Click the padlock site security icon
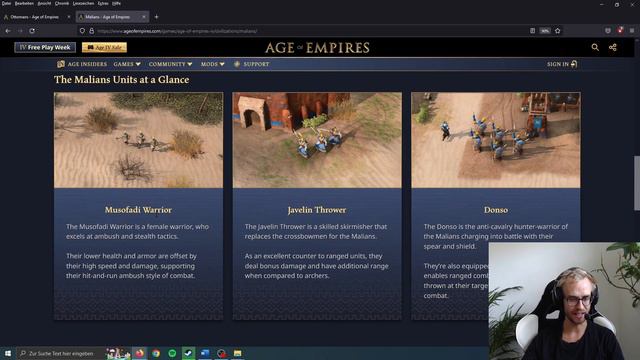 pos(91,31)
